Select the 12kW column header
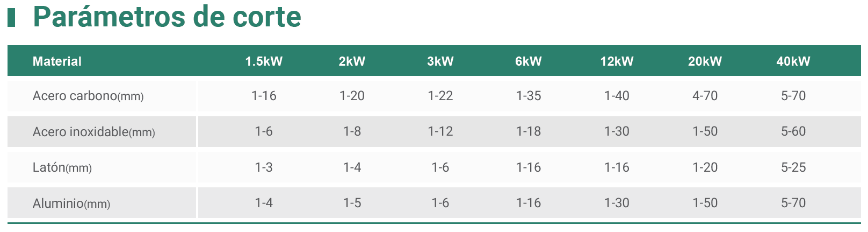The image size is (868, 232). [617, 61]
